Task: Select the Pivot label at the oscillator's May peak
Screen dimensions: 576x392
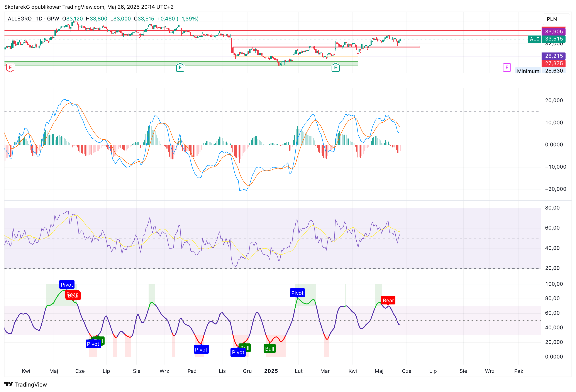Action: (67, 285)
